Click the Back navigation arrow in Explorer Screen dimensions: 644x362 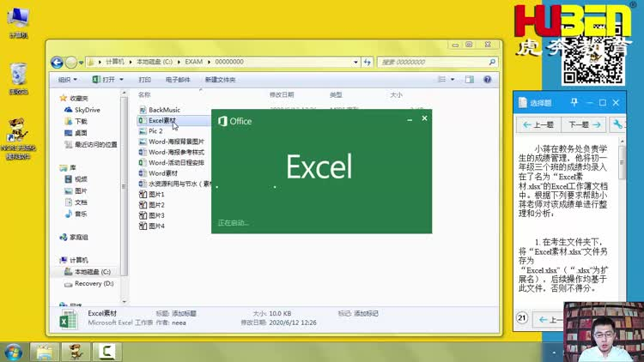click(57, 62)
